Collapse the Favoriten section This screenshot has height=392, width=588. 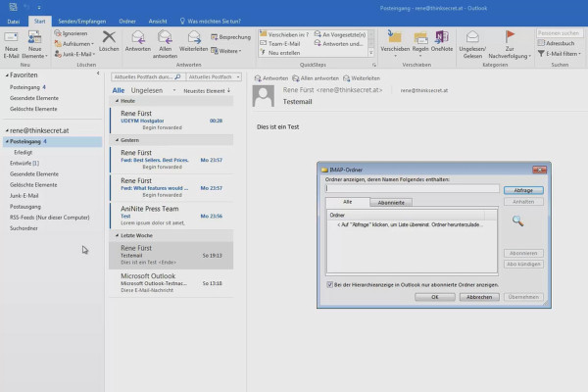[x=7, y=75]
